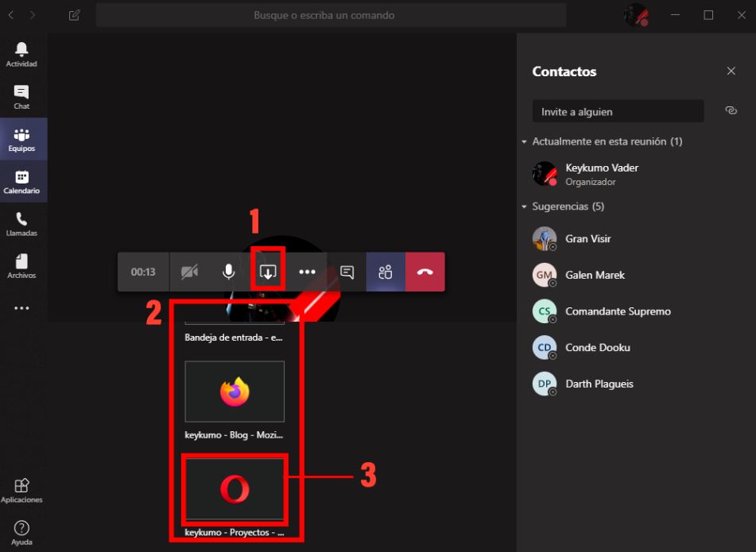Collapse the Actualmente en esta reunión section
The image size is (756, 552).
click(525, 141)
